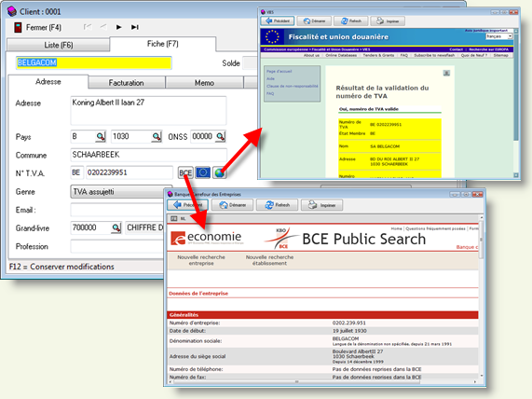
Task: Click Démarrer in BCE window
Action: (x=232, y=205)
